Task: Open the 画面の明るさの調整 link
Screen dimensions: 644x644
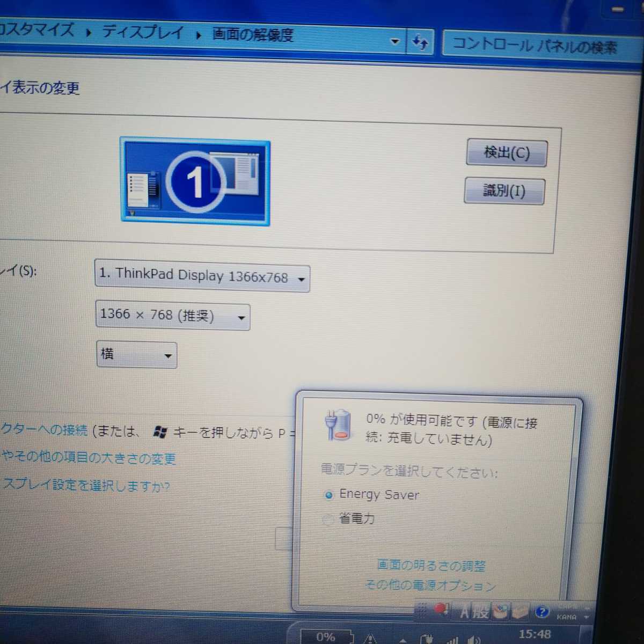Action: pyautogui.click(x=431, y=565)
